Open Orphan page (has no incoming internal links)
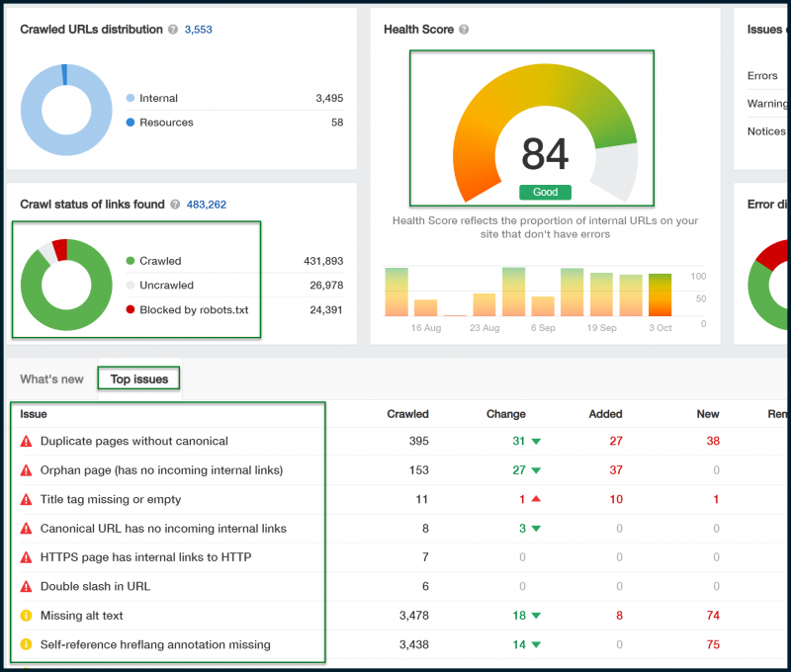The width and height of the screenshot is (791, 672). point(161,470)
